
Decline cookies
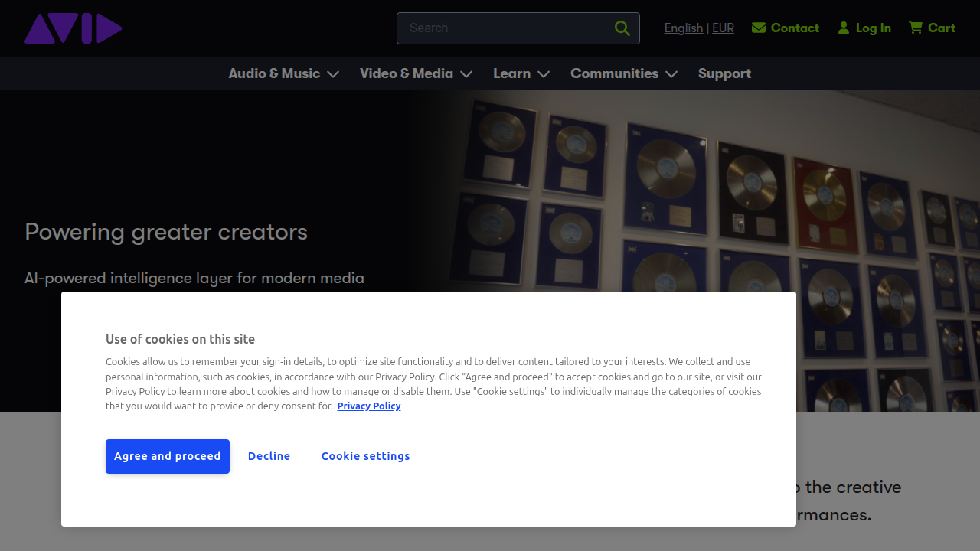(269, 456)
